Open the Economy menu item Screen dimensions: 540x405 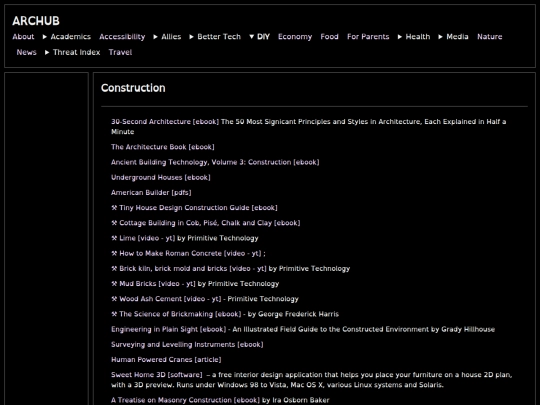pyautogui.click(x=295, y=37)
